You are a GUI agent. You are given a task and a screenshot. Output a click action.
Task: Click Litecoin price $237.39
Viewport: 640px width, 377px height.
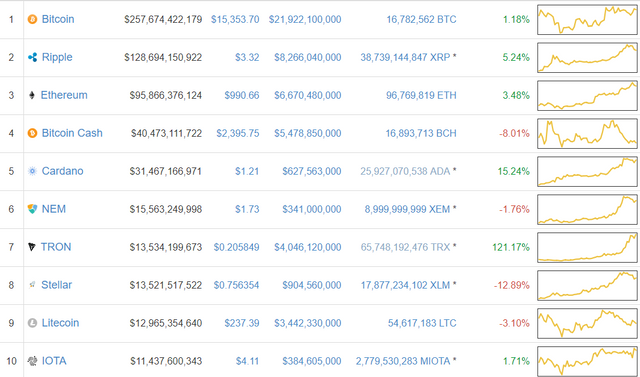pos(242,323)
